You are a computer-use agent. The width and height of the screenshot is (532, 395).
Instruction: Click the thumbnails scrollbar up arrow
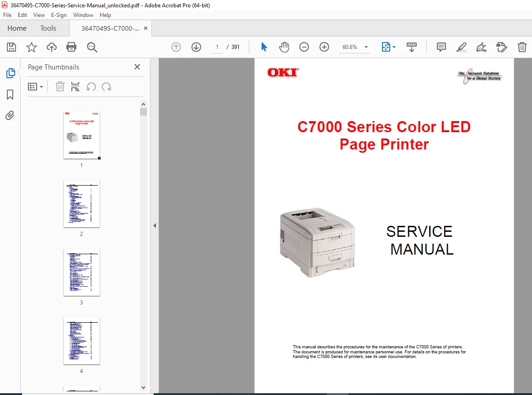click(x=143, y=104)
